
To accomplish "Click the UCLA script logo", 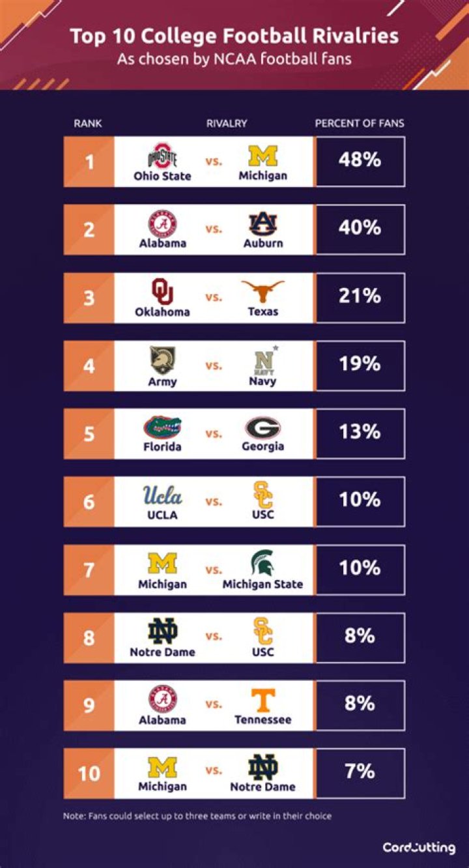I will click(x=162, y=496).
